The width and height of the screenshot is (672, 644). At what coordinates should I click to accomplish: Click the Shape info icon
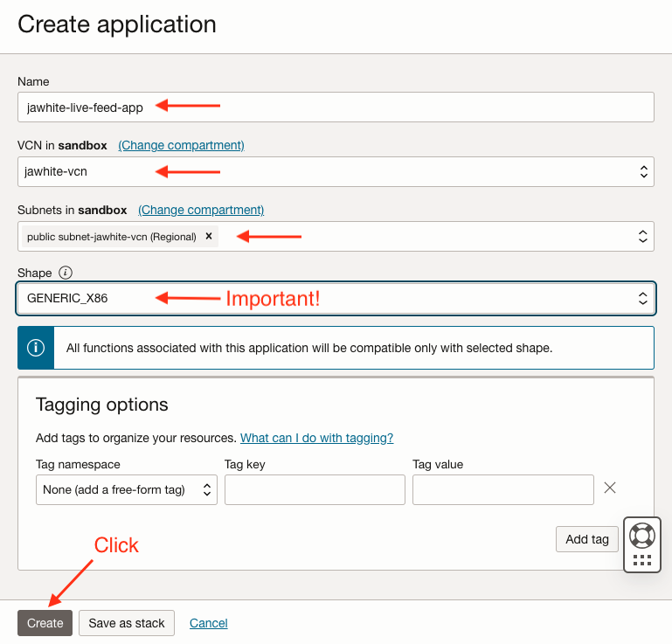pyautogui.click(x=66, y=273)
